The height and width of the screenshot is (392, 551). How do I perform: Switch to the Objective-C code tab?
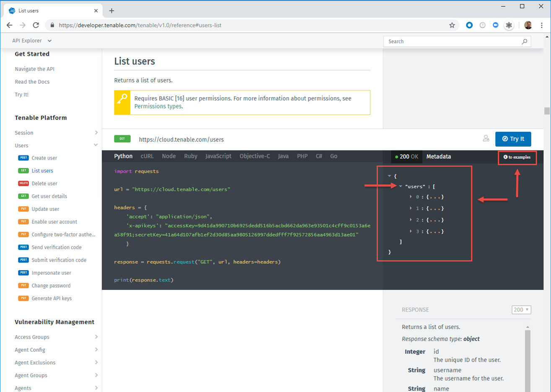point(255,156)
